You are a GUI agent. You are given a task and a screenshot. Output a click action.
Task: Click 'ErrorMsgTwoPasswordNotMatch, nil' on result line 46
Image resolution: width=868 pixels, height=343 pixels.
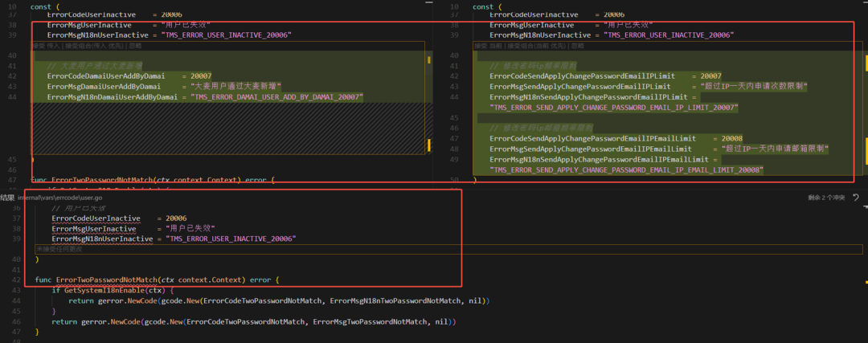[381, 321]
